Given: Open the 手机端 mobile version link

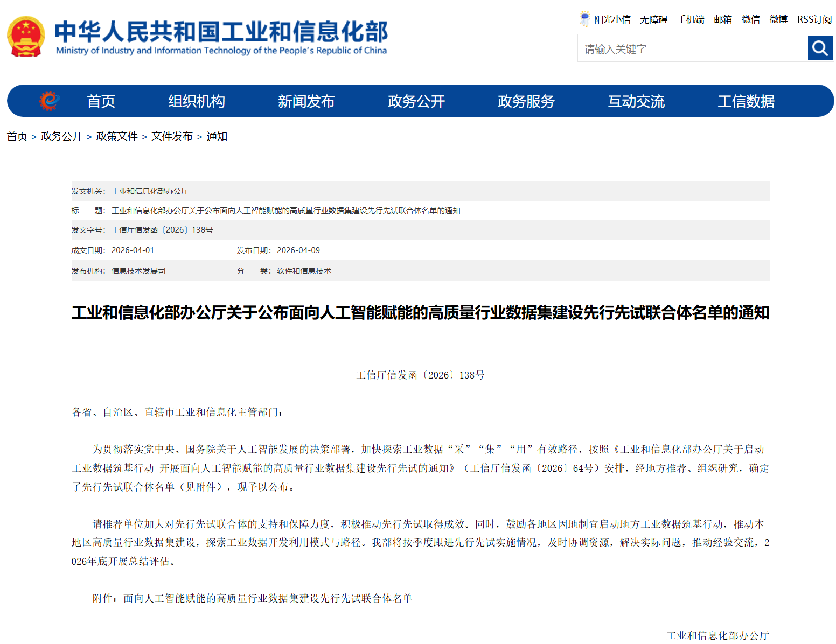Looking at the screenshot, I should click(x=691, y=19).
